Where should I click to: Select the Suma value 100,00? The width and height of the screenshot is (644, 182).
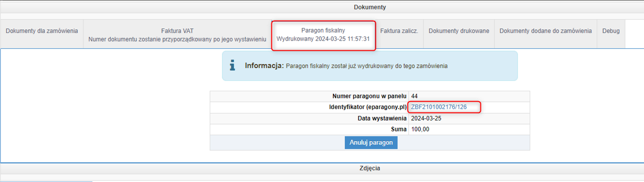click(x=420, y=129)
